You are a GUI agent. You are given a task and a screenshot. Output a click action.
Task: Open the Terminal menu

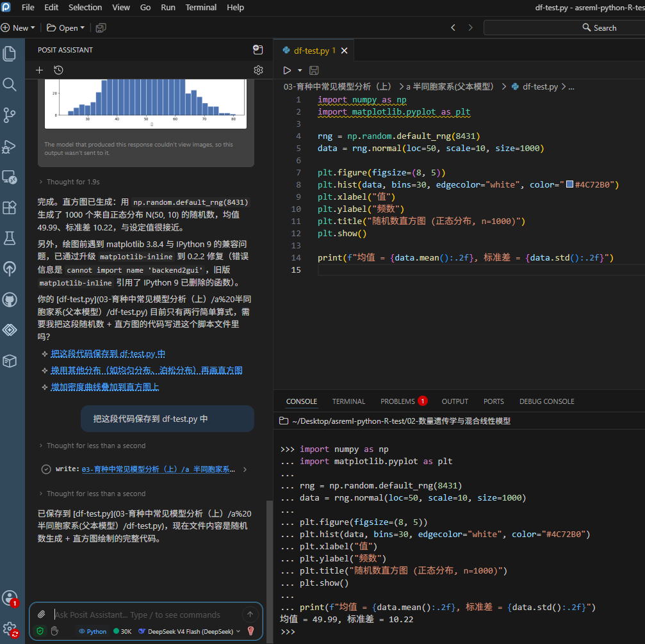pyautogui.click(x=200, y=8)
